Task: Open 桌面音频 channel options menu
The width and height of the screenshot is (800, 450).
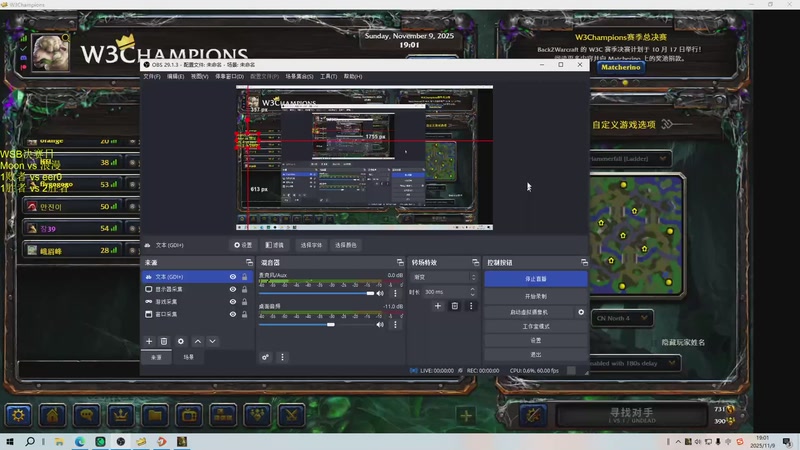Action: click(x=395, y=324)
